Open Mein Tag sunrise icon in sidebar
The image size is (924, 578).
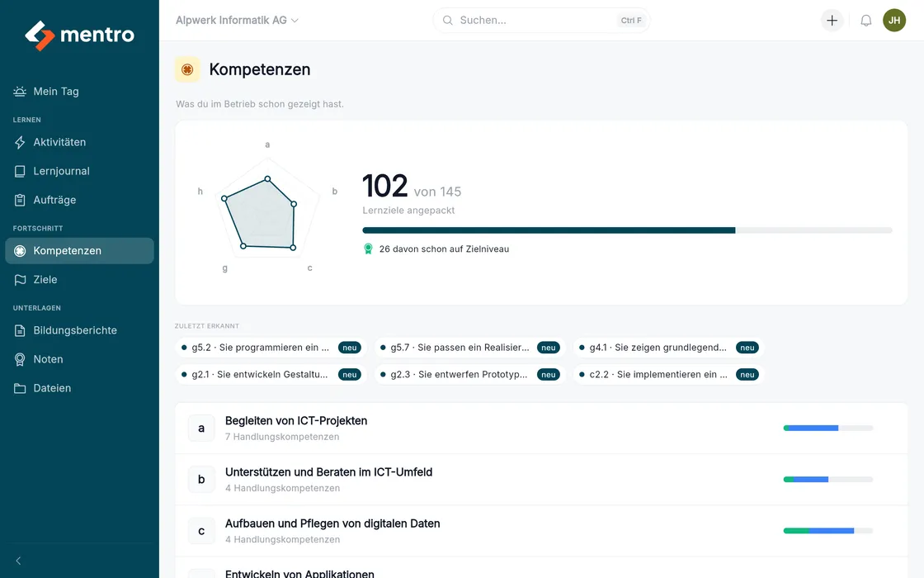20,92
